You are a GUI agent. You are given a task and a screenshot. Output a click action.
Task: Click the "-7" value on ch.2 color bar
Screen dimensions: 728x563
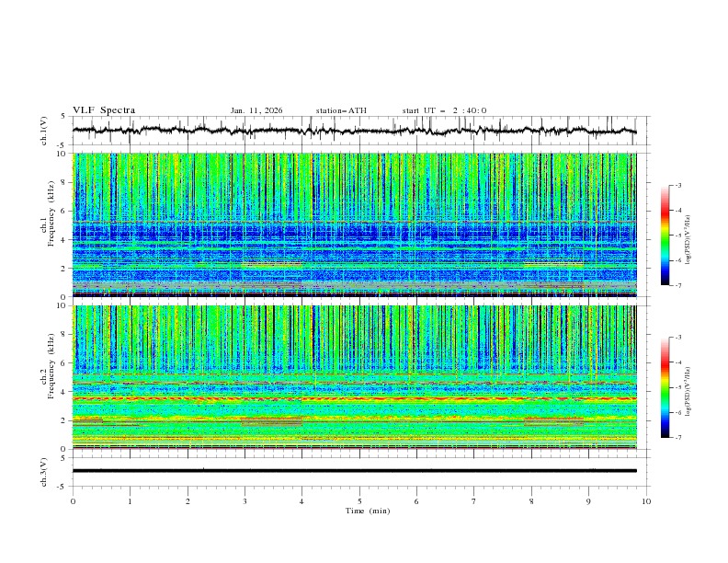click(x=677, y=438)
